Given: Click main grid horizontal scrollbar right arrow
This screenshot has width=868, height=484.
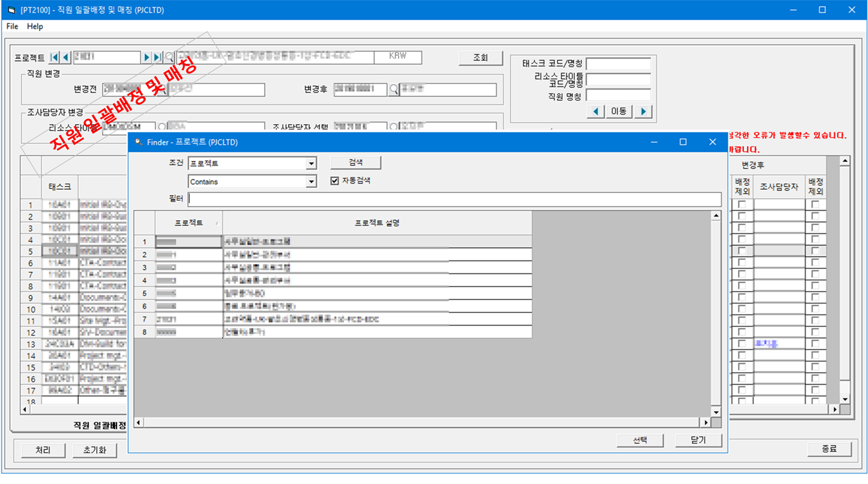Looking at the screenshot, I should (834, 409).
